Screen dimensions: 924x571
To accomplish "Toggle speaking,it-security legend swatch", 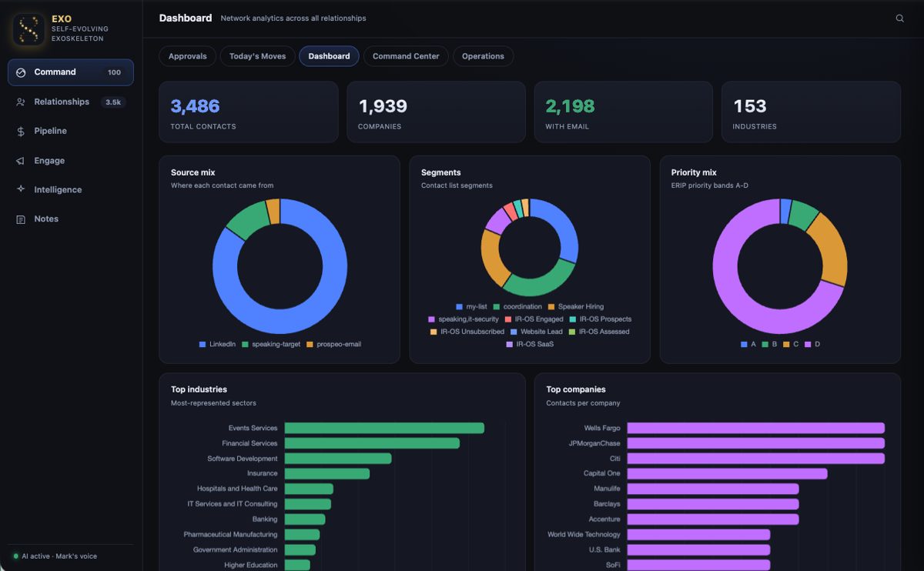I will coord(431,319).
